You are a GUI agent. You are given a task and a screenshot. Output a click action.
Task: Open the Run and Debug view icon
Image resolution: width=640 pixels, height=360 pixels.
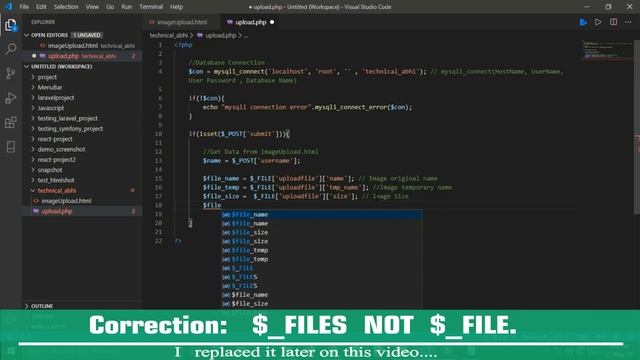[11, 98]
